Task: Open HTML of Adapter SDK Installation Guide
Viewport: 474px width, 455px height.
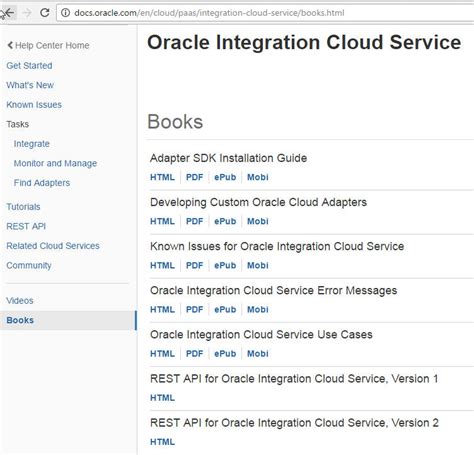Action: 162,177
